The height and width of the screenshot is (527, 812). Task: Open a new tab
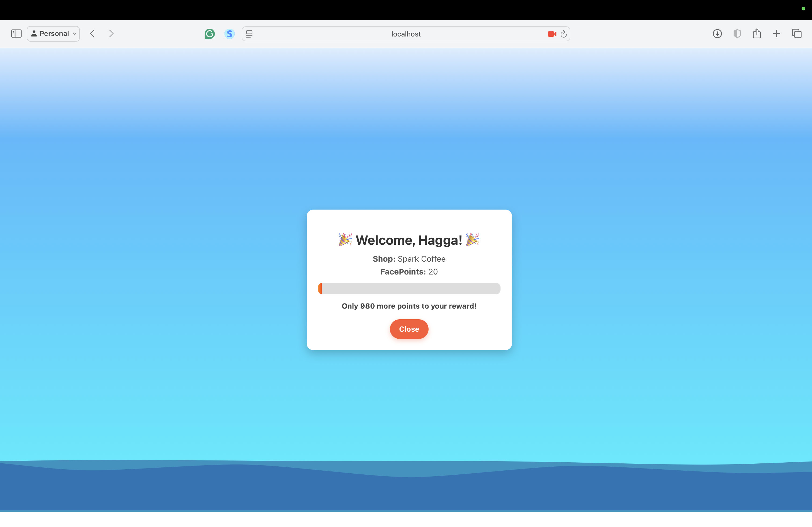point(776,33)
